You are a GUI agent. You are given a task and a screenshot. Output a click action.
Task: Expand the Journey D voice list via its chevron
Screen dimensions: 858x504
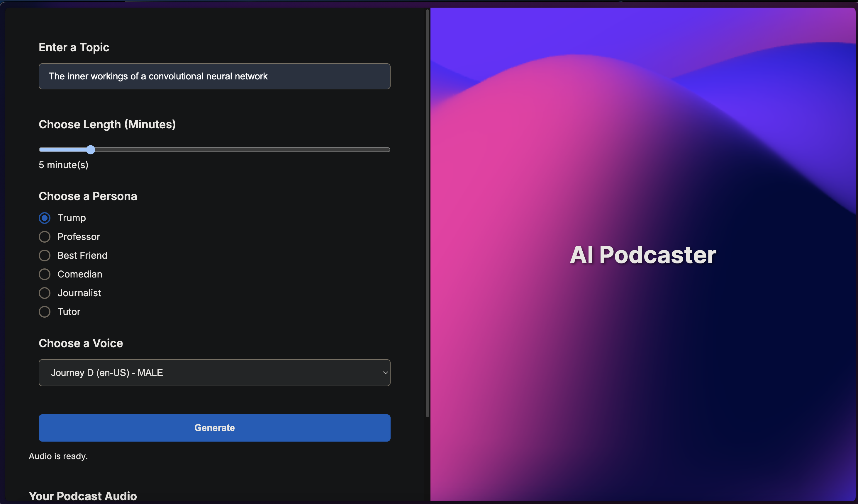385,373
